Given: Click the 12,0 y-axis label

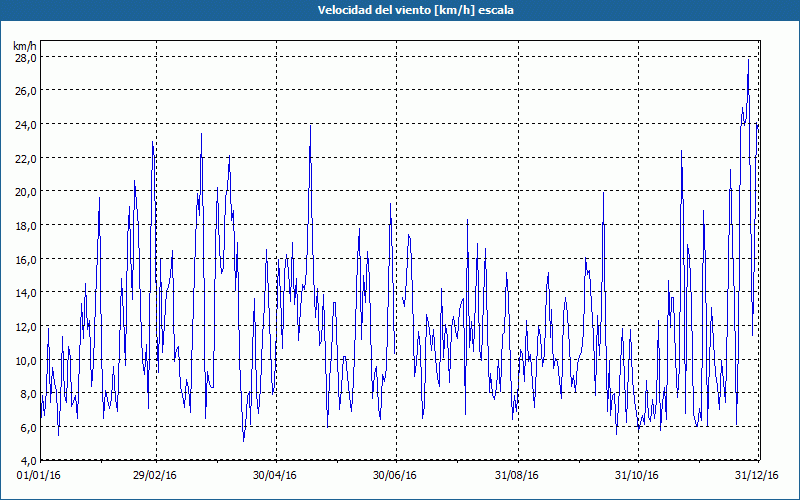Looking at the screenshot, I should click(x=25, y=327).
